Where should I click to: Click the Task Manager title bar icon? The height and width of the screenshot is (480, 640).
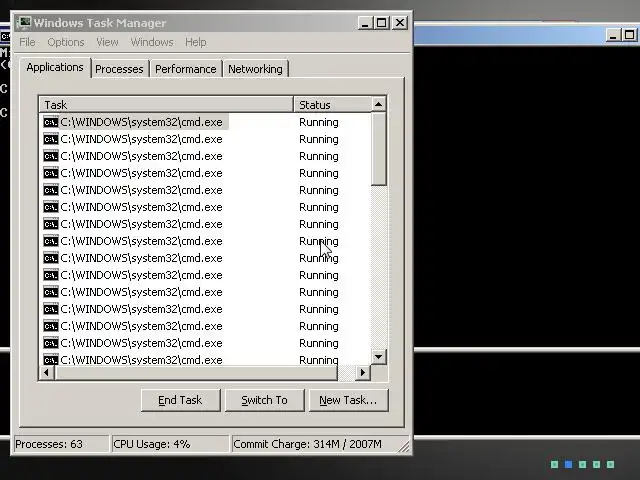[x=24, y=22]
